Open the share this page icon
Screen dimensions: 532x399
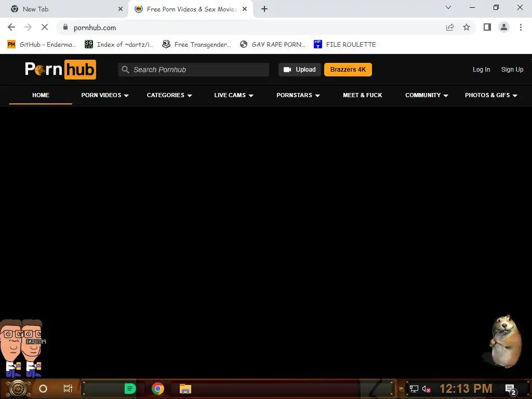tap(450, 28)
